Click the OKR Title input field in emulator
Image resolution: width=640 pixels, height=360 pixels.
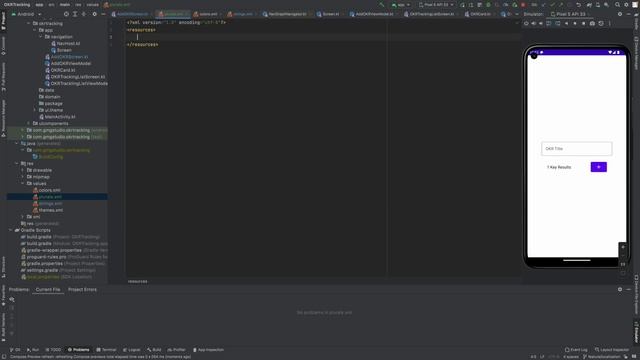(576, 149)
